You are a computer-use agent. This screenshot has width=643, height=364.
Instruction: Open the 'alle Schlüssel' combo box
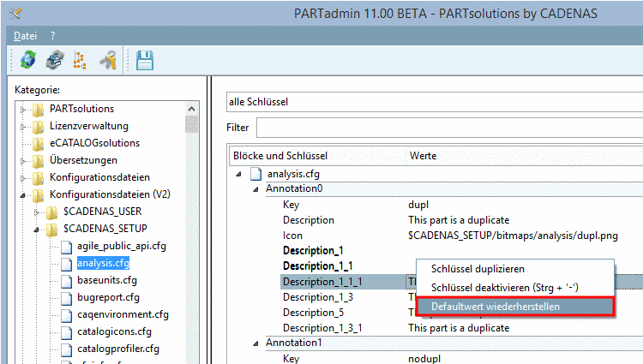[x=434, y=102]
